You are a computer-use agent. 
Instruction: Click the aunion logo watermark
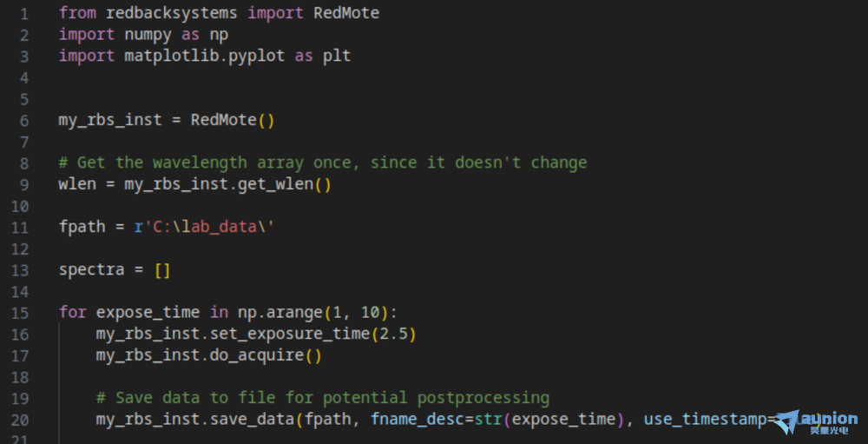(x=817, y=422)
